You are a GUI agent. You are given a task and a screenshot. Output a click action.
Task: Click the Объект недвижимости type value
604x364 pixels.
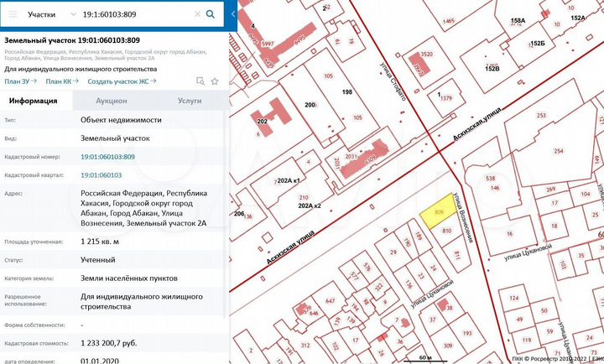pos(121,120)
